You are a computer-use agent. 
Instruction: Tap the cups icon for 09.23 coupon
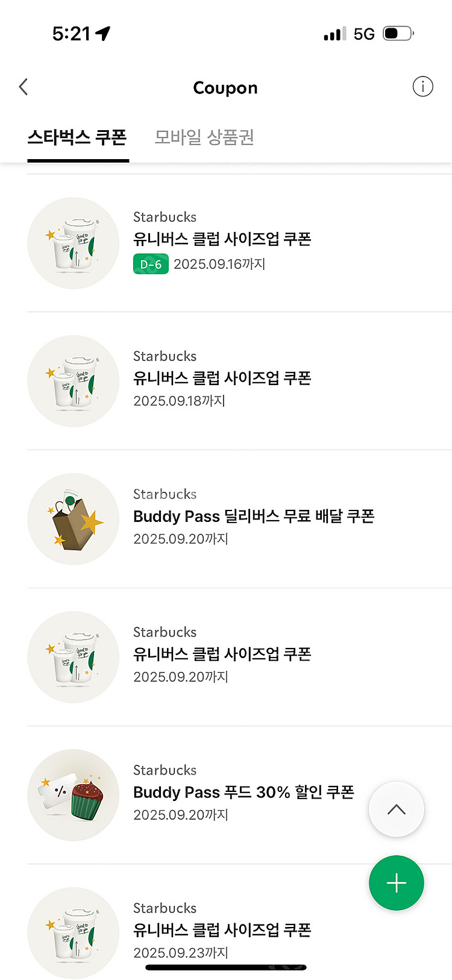click(x=74, y=932)
